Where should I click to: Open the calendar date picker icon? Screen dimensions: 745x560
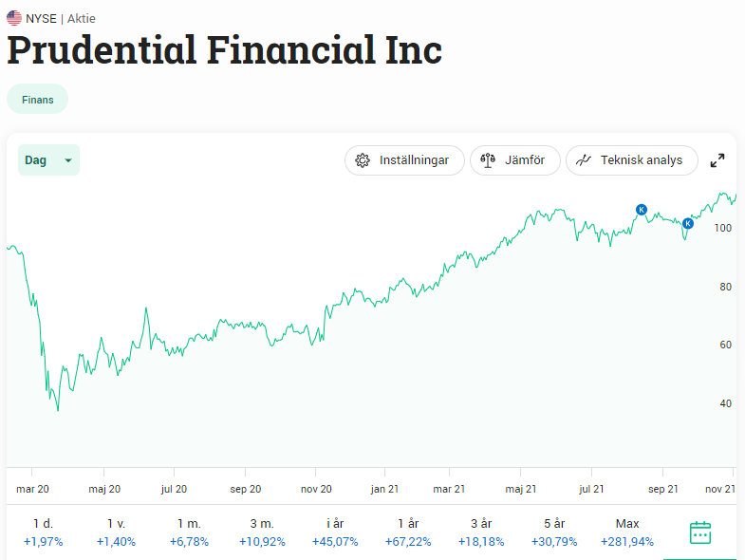pyautogui.click(x=699, y=532)
